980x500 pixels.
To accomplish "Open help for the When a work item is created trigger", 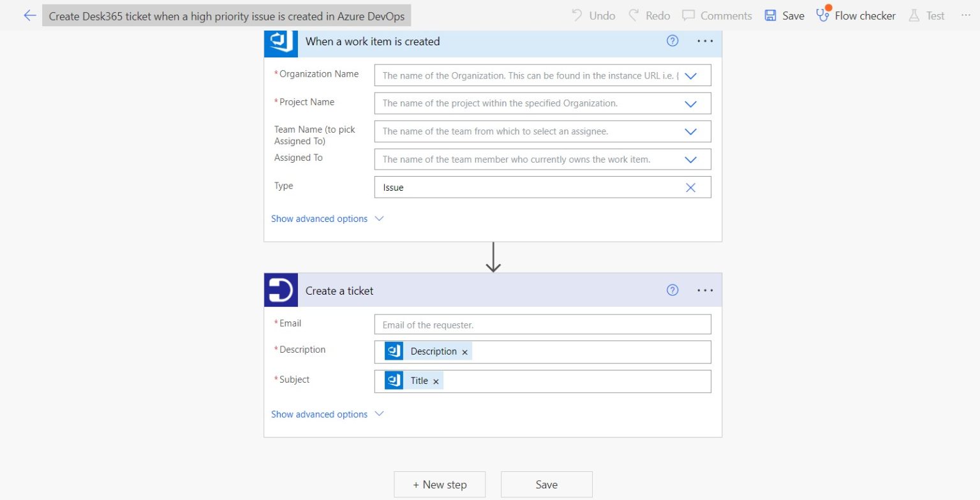I will tap(672, 40).
